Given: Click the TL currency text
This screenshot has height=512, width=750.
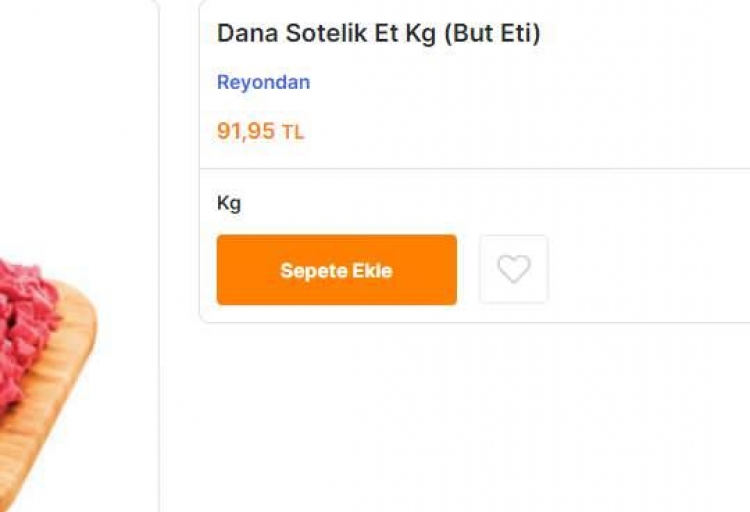Looking at the screenshot, I should 293,132.
